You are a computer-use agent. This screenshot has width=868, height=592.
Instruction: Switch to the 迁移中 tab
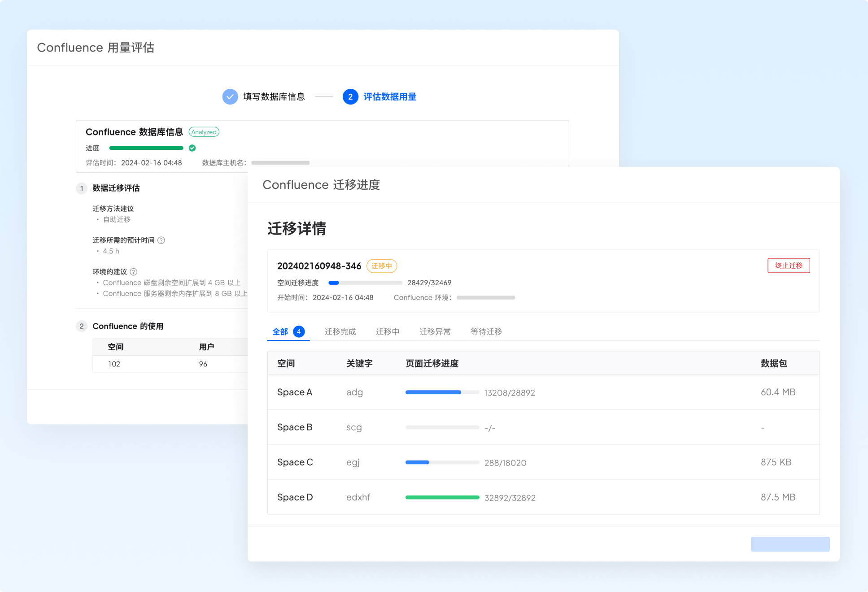point(388,331)
